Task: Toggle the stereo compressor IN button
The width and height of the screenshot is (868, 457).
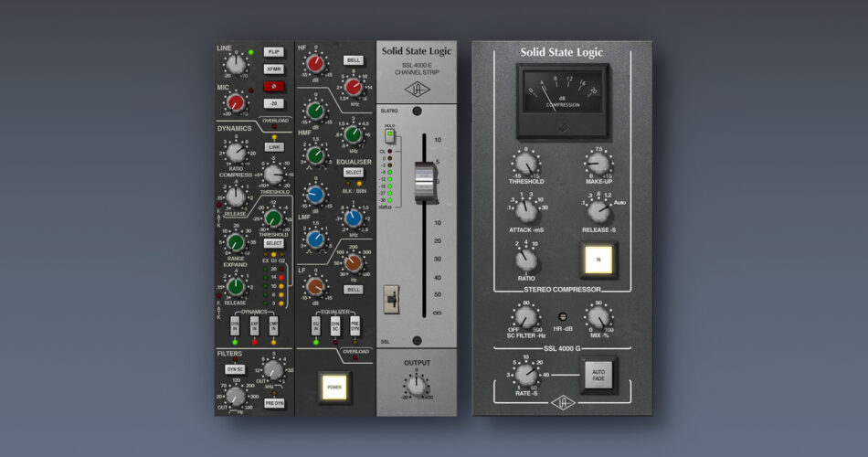Action: tap(599, 261)
